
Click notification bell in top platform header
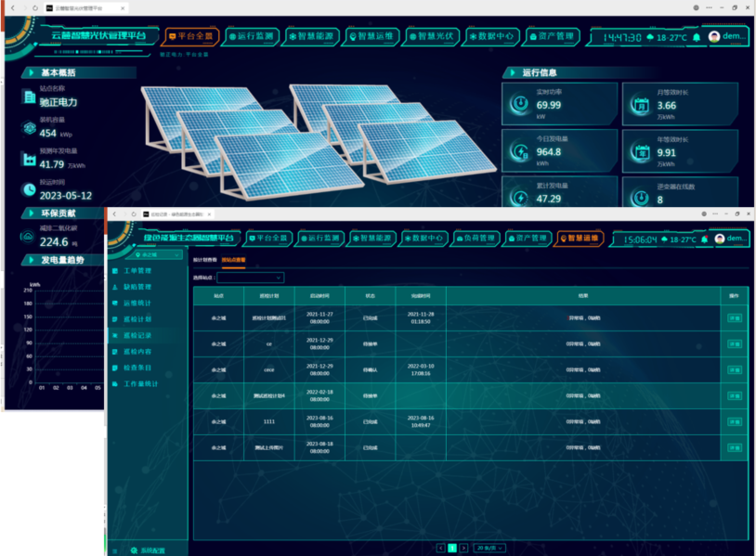pyautogui.click(x=697, y=37)
